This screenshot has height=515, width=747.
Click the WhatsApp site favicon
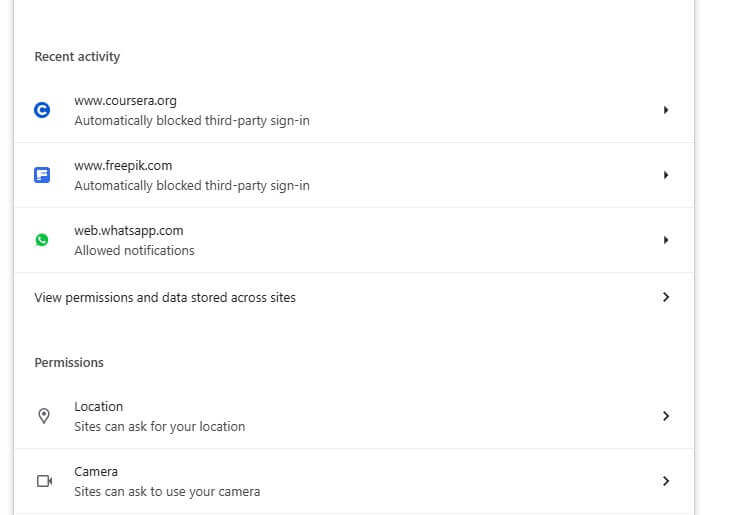42,240
